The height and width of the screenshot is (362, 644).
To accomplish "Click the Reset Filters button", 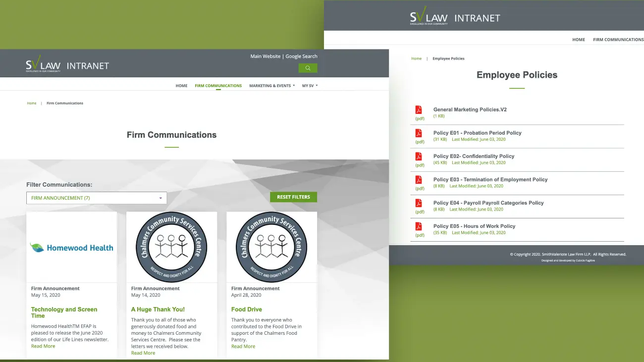I will 293,197.
